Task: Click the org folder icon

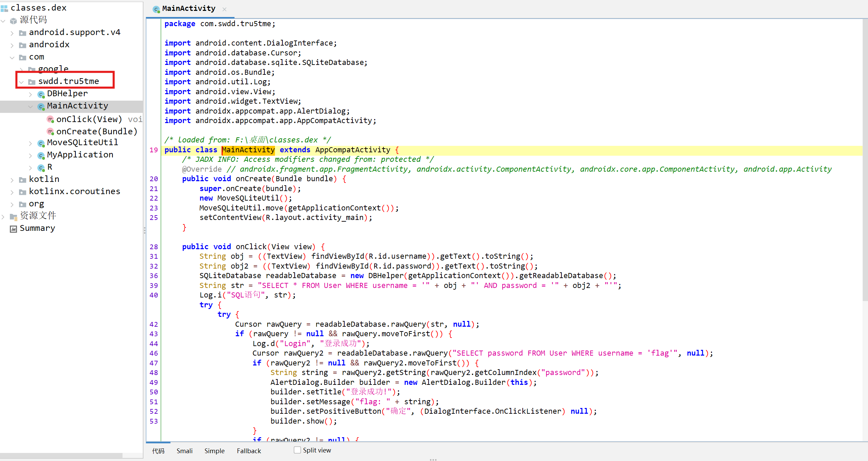Action: 22,204
